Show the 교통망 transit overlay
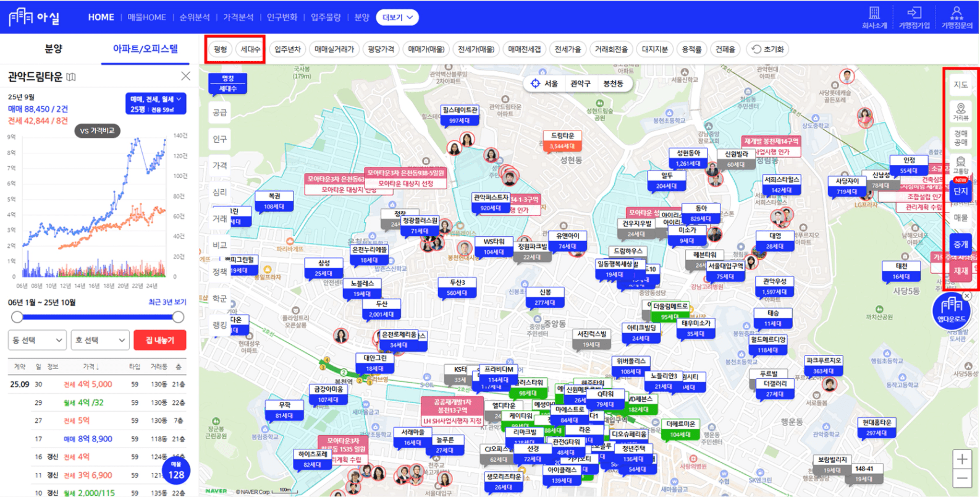 (960, 164)
